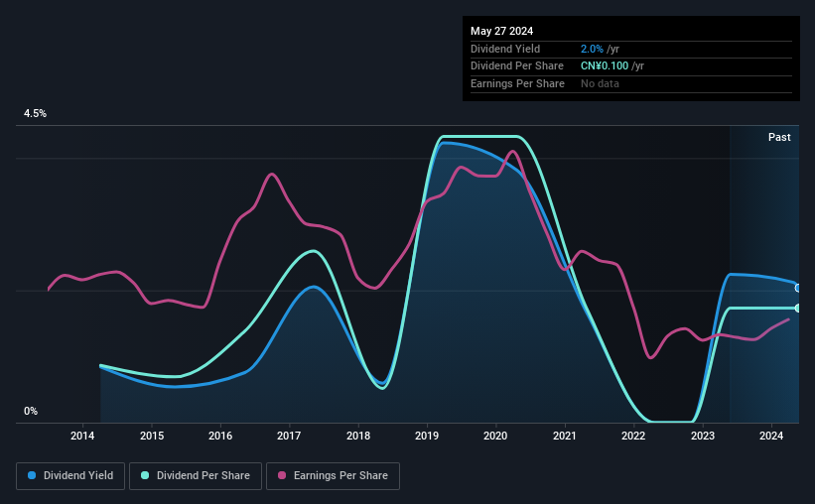Image resolution: width=815 pixels, height=504 pixels.
Task: Click the teal Dividend Per Share legend dot
Action: [x=145, y=475]
